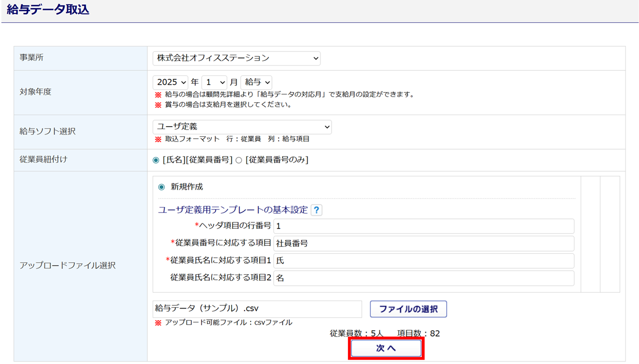This screenshot has width=639, height=364.
Task: Click the 従業員氏名に対応する項目1 field
Action: (x=423, y=261)
